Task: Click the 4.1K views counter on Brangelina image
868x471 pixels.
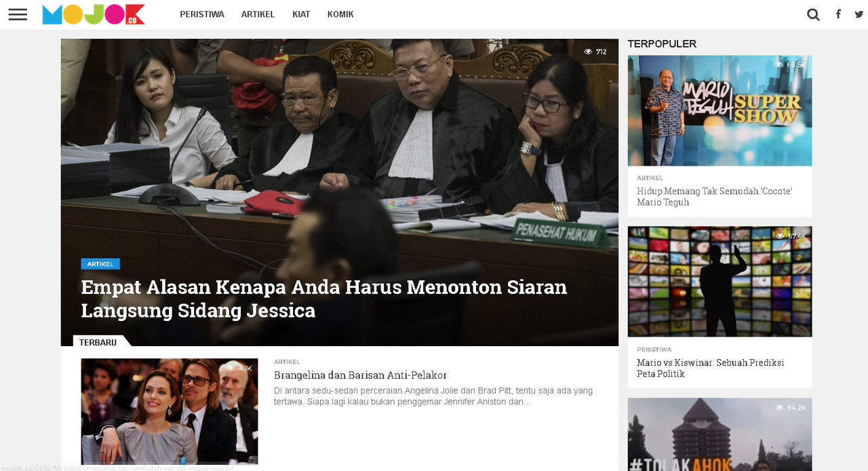Action: (239, 369)
